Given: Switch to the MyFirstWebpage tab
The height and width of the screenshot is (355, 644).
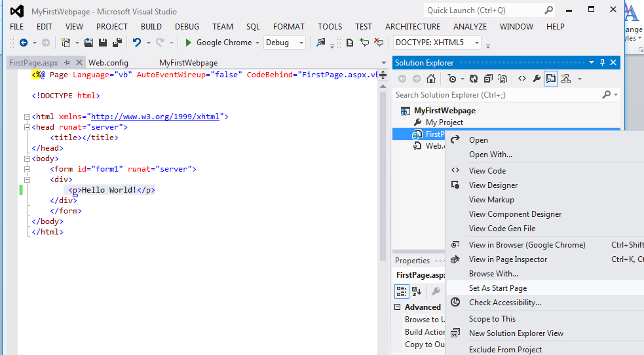Looking at the screenshot, I should (x=189, y=63).
